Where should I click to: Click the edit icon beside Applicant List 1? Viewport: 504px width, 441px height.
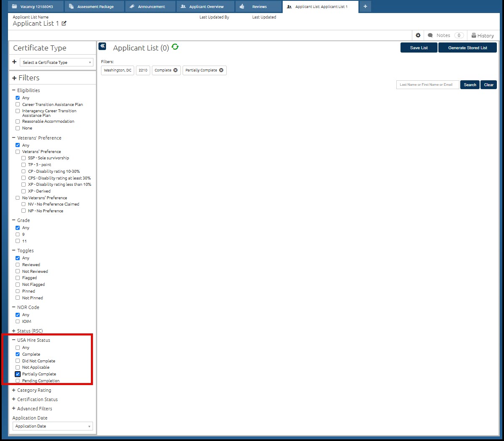(x=64, y=24)
